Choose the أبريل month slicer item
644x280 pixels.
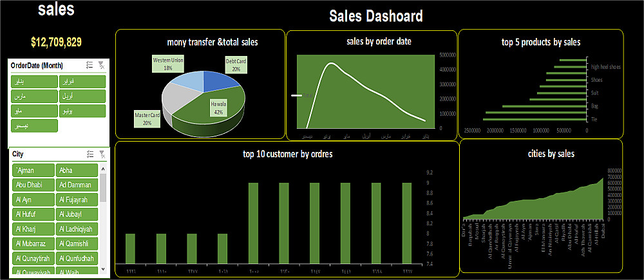pyautogui.click(x=82, y=96)
